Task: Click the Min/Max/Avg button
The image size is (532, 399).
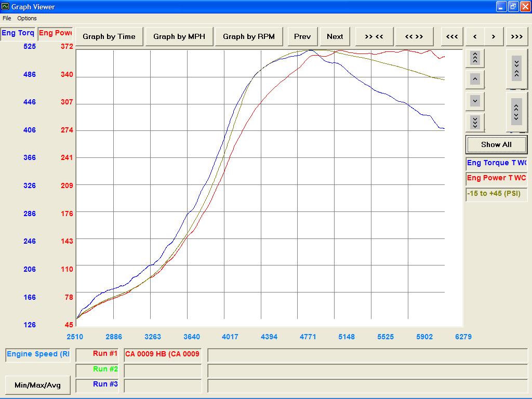Action: pos(37,385)
